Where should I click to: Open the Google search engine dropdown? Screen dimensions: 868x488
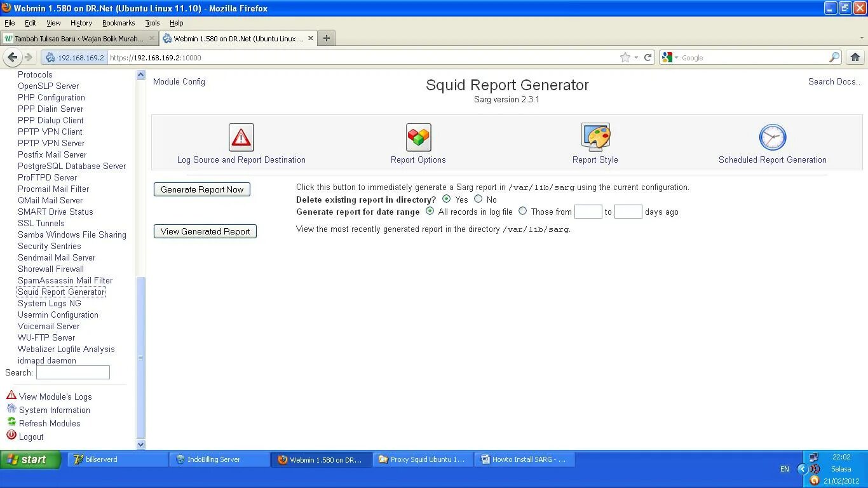[670, 57]
